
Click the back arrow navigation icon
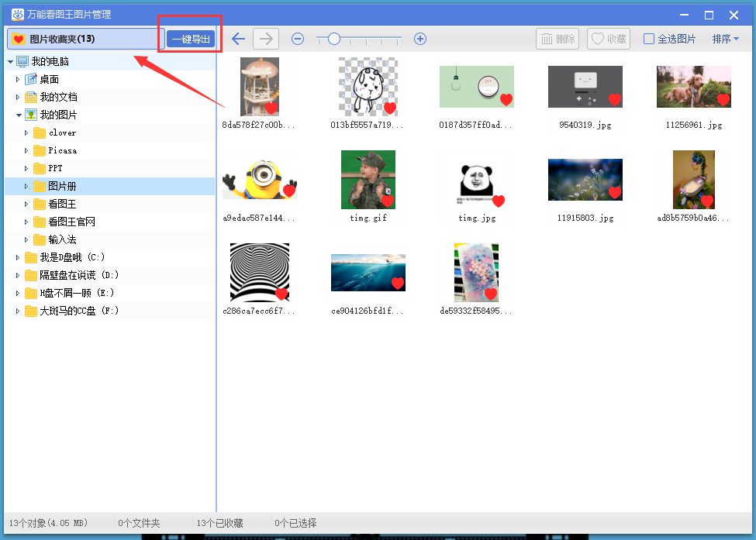click(238, 39)
